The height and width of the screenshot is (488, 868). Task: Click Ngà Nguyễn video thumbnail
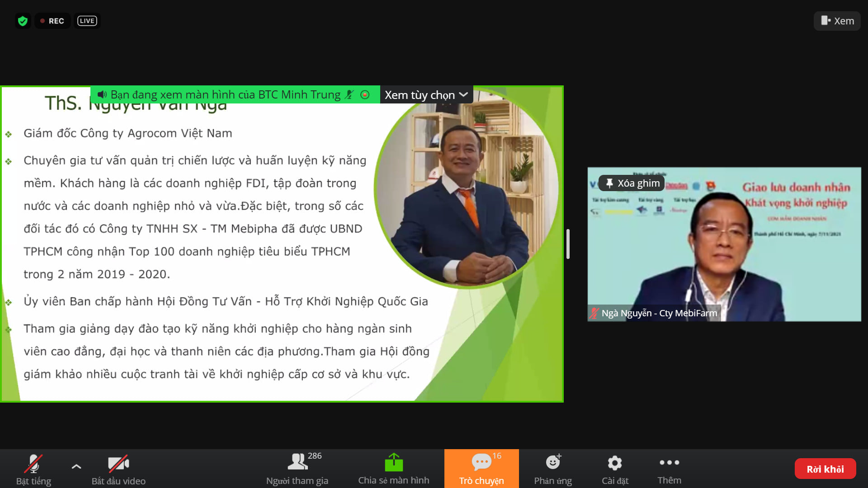click(724, 253)
